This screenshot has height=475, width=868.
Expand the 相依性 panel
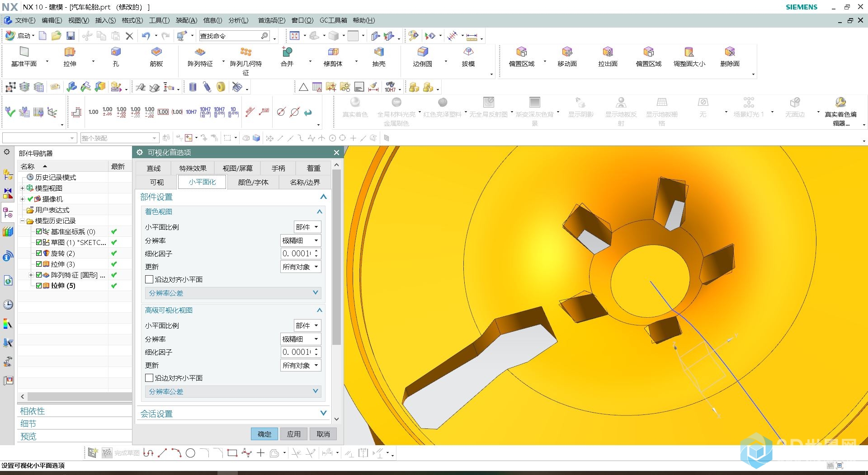75,411
